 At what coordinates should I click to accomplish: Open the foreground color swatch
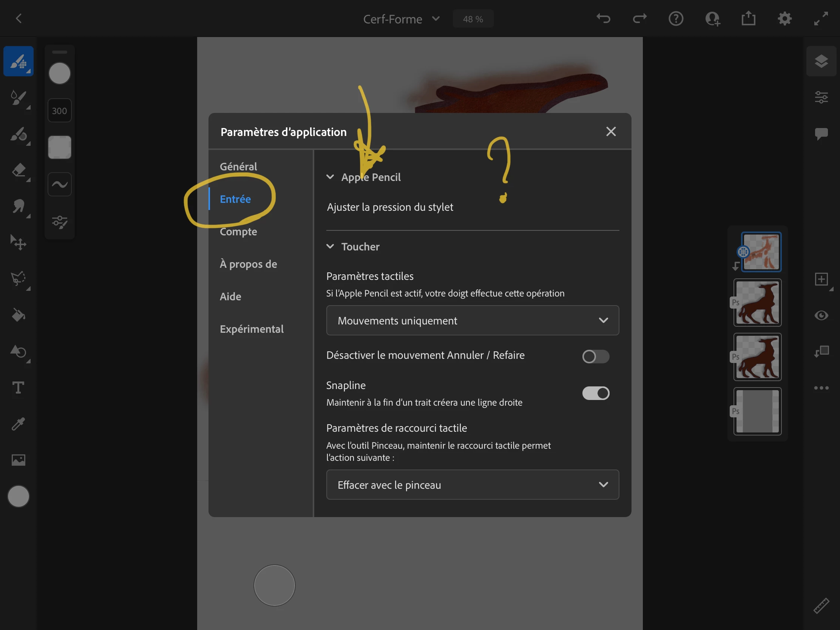coord(18,496)
